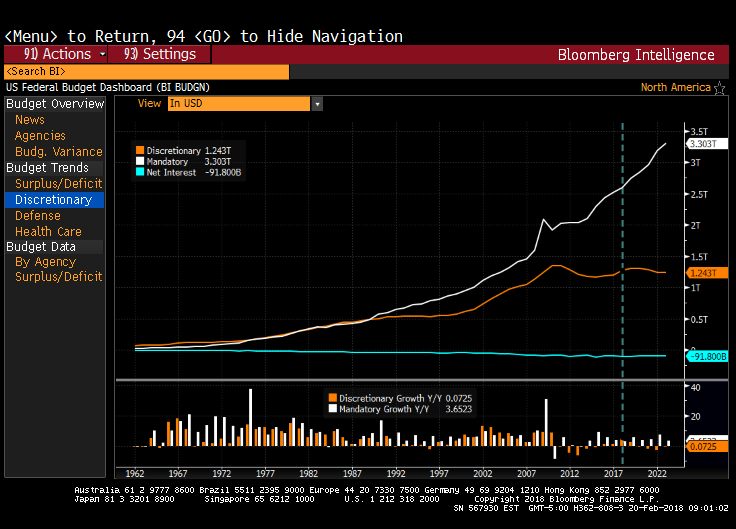Screen dimensions: 736x529
Task: Select Defense under Budget Trends
Action: (38, 216)
